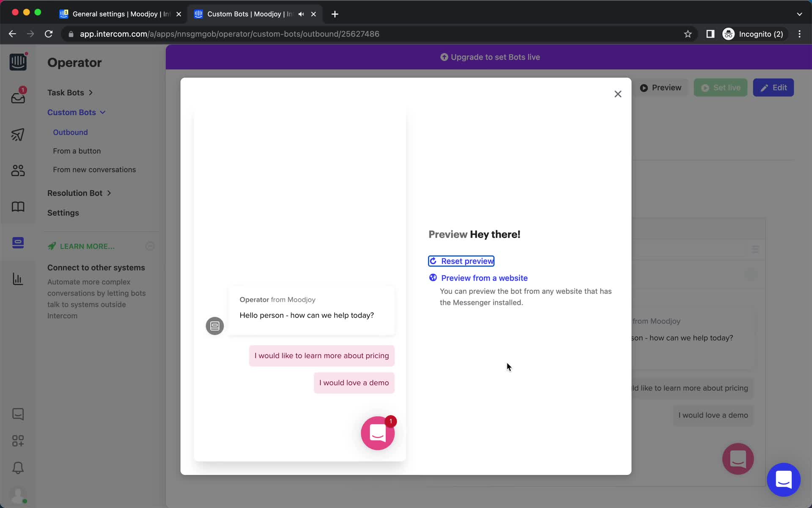Click the Preview button in header

pyautogui.click(x=661, y=88)
